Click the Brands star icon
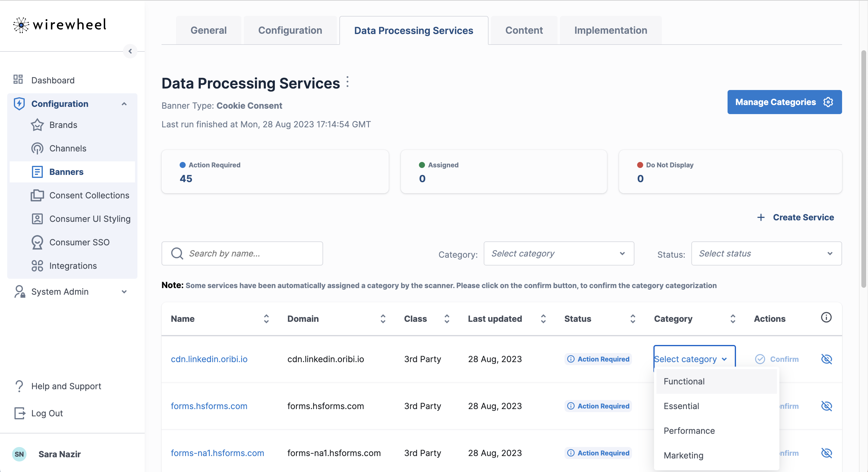The image size is (868, 472). [37, 125]
